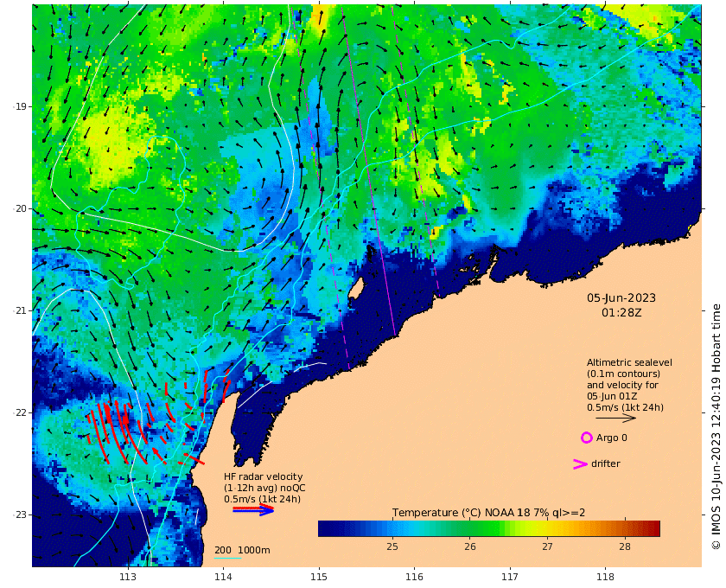Click the temperature color bar at 25

pos(392,528)
